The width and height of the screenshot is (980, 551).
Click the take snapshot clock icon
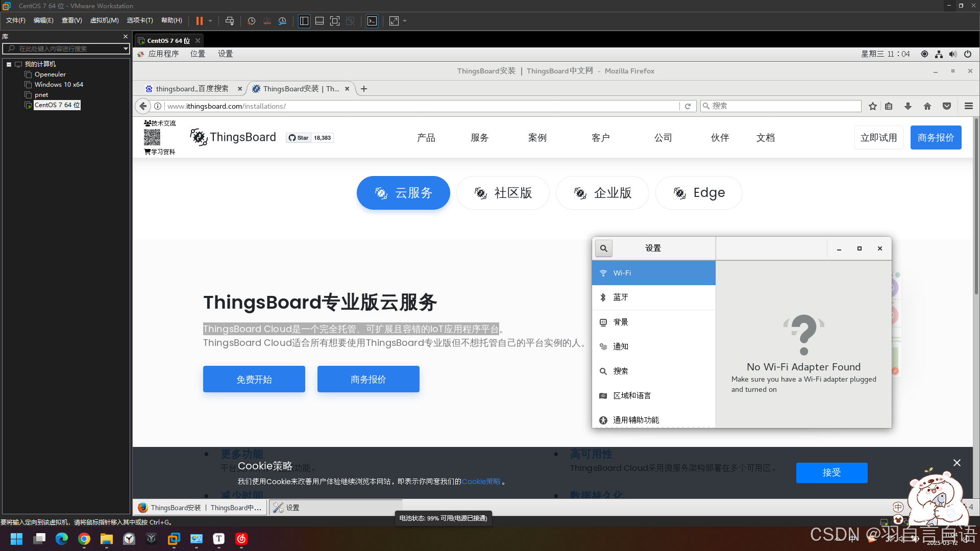tap(251, 21)
